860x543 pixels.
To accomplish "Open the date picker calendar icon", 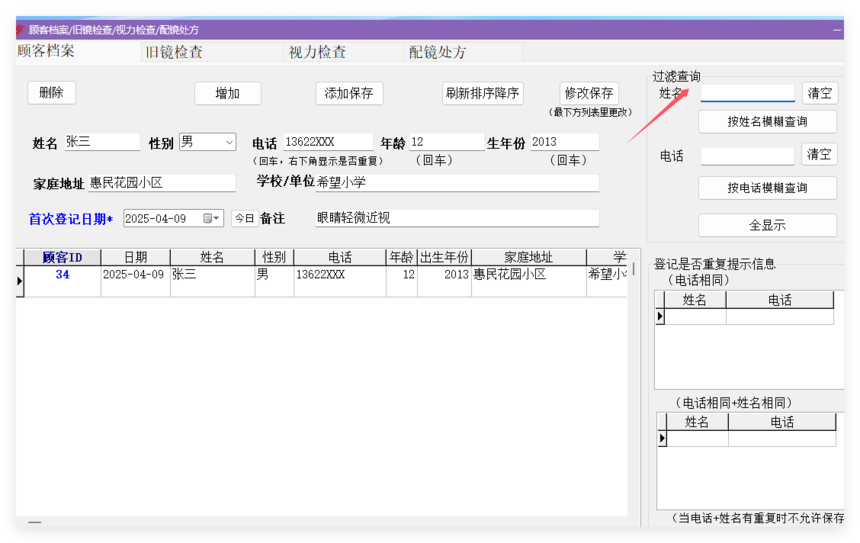I will tap(211, 218).
